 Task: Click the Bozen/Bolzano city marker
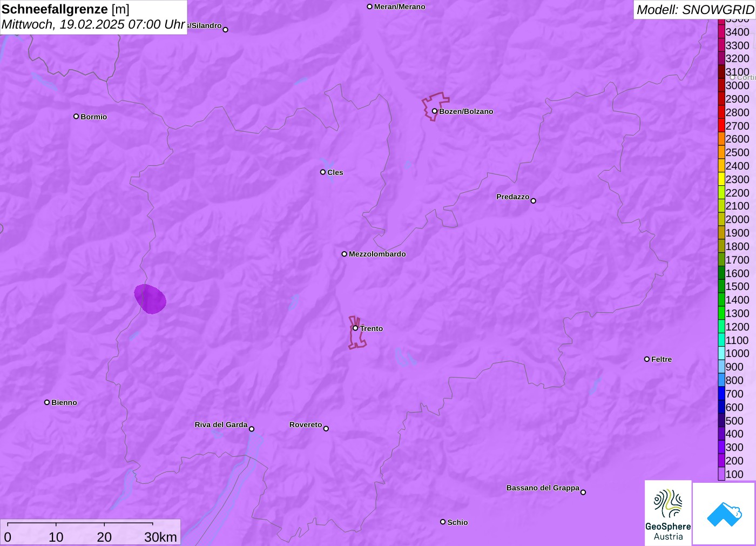point(434,111)
